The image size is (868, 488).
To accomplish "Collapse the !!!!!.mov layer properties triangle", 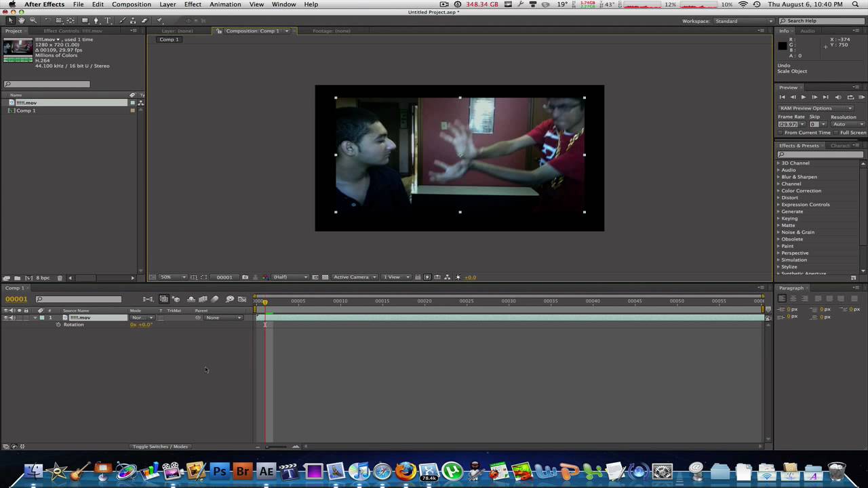I will (35, 317).
